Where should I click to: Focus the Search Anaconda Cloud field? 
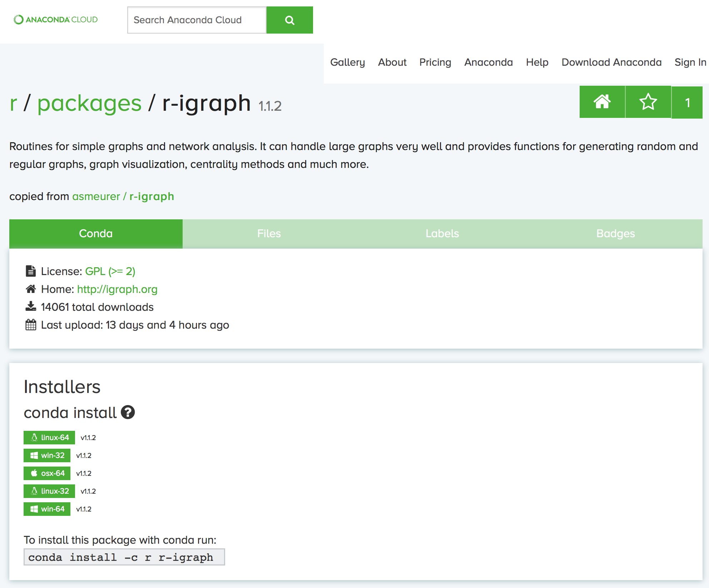coord(197,20)
